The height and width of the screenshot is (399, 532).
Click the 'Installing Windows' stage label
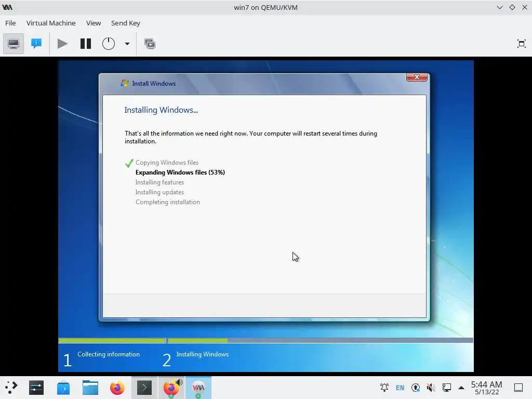click(x=203, y=354)
